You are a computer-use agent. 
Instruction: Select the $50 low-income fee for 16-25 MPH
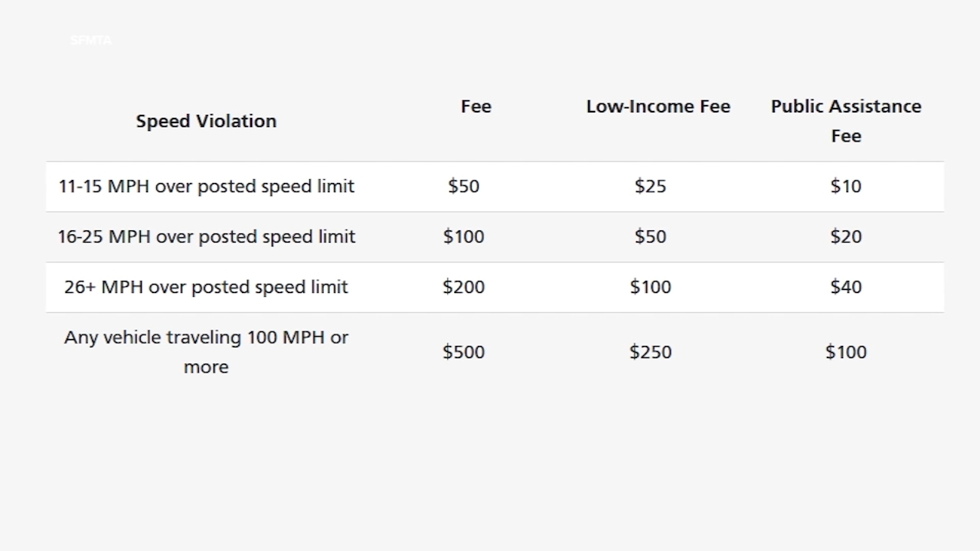(650, 236)
